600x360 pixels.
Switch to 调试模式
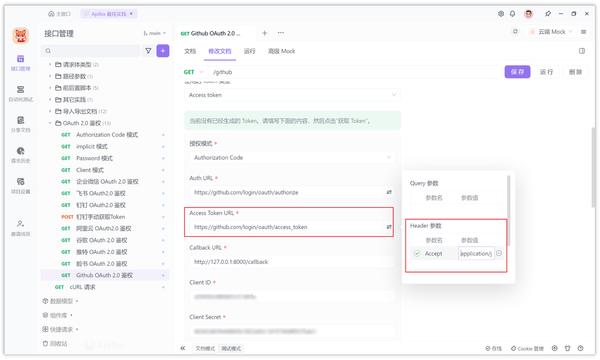(231, 348)
